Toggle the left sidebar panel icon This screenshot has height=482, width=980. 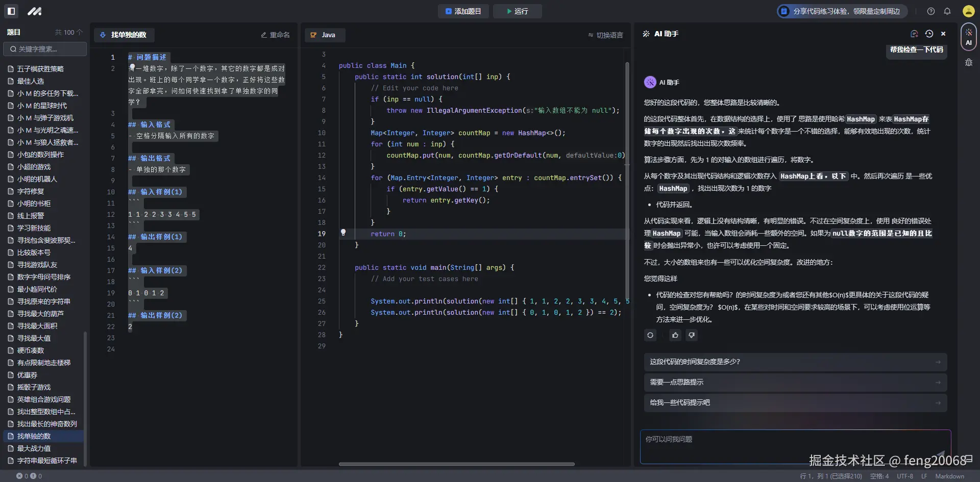[11, 11]
